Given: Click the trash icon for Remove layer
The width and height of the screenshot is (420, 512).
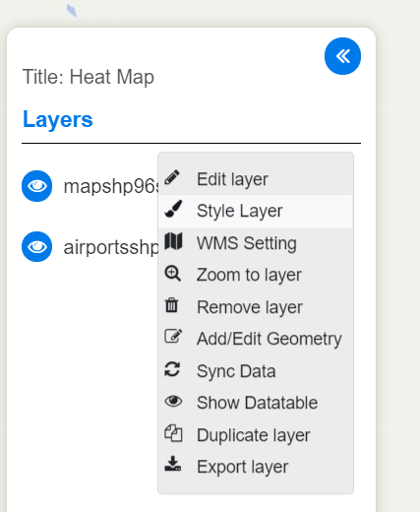Looking at the screenshot, I should point(171,305).
